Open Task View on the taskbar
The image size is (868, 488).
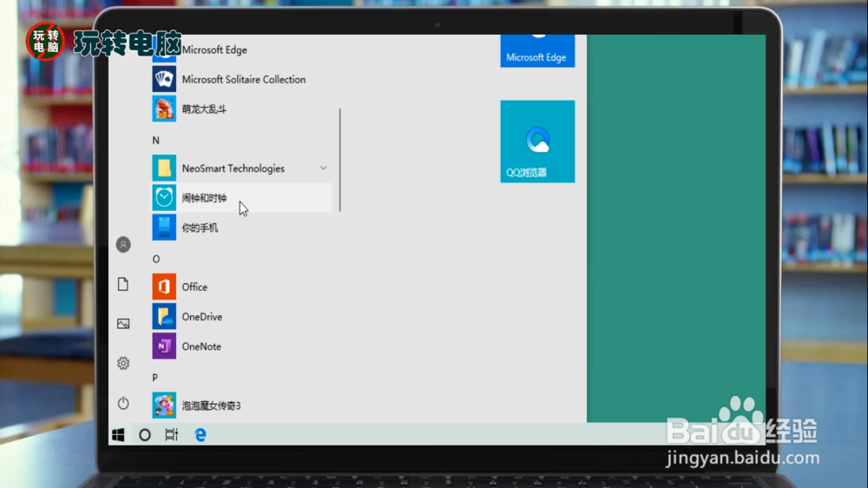click(x=172, y=435)
